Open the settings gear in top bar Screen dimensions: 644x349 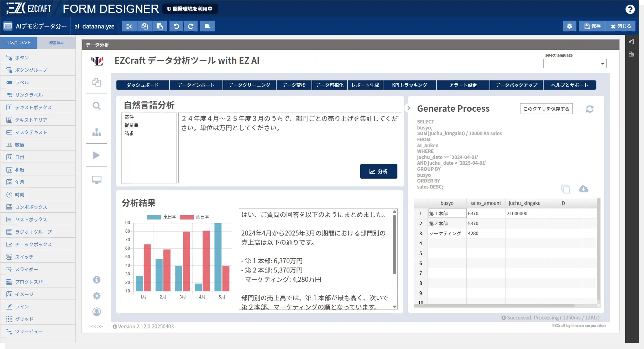coord(570,26)
